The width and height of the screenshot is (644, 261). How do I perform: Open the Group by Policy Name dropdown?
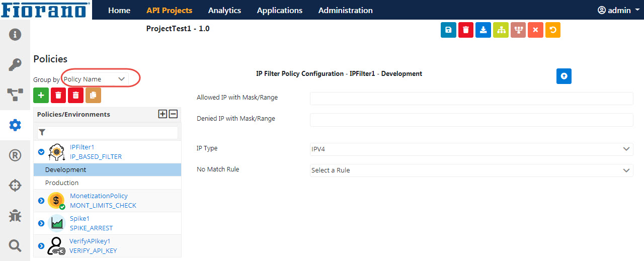point(95,79)
